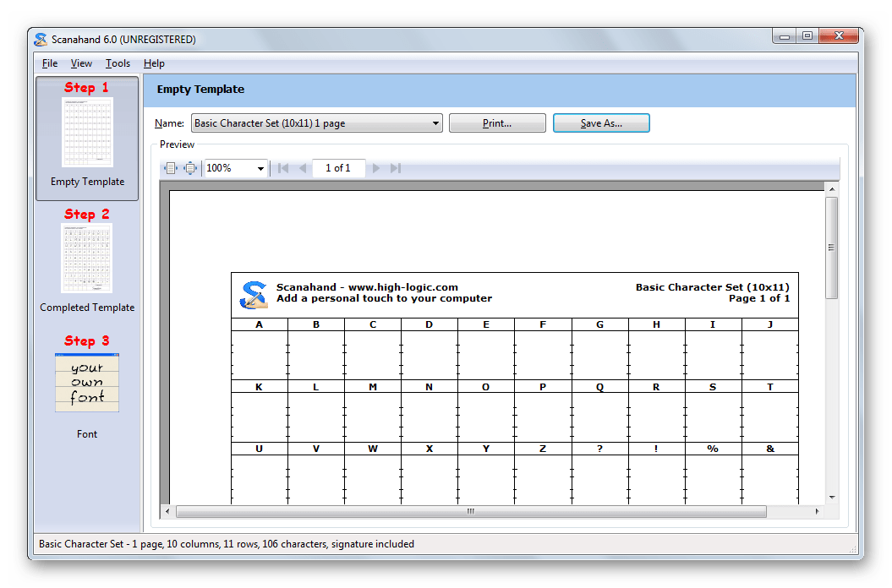Click the 'A' character cell header

[x=260, y=324]
